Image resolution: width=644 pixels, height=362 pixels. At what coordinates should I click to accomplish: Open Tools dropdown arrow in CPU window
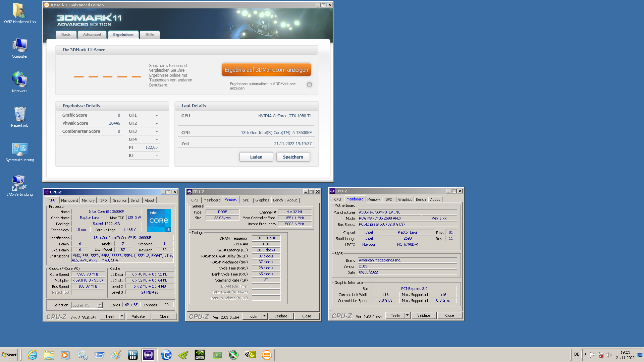click(122, 316)
